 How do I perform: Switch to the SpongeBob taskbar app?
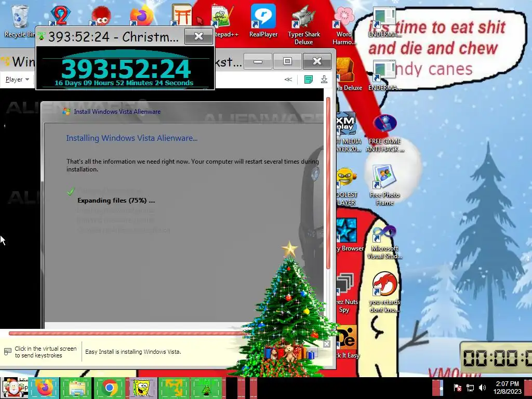pyautogui.click(x=141, y=388)
